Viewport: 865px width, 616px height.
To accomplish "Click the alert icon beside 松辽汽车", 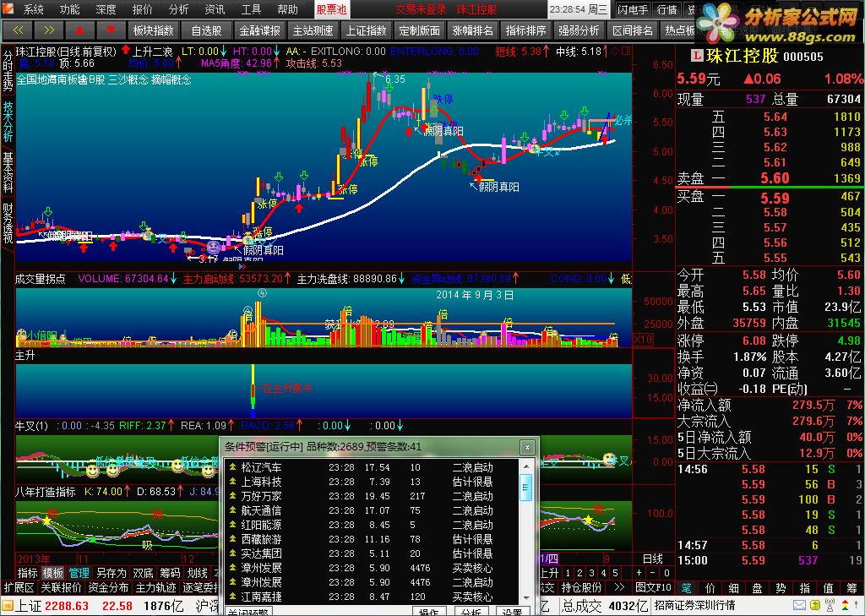I will pyautogui.click(x=233, y=467).
